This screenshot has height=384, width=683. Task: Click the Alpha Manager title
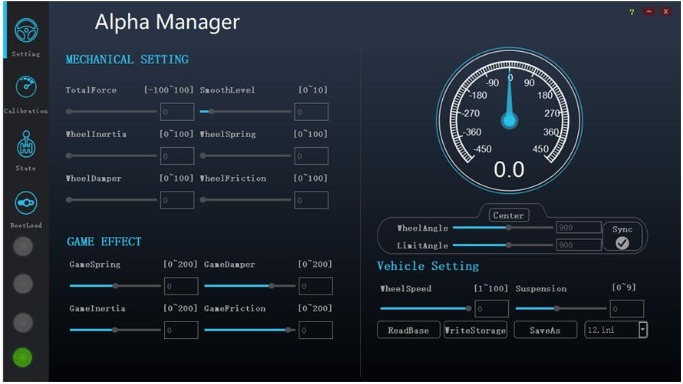(167, 22)
